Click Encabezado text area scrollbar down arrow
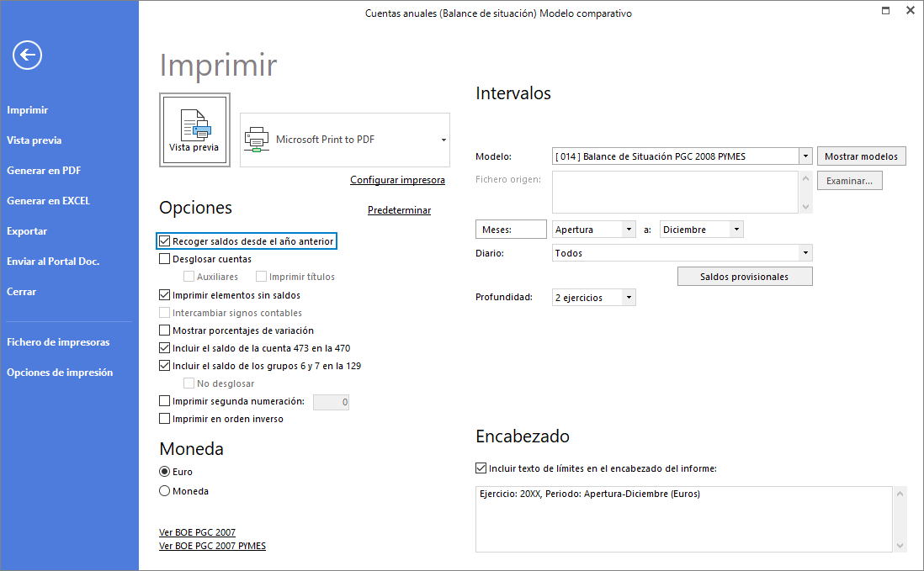The image size is (924, 571). [x=900, y=546]
